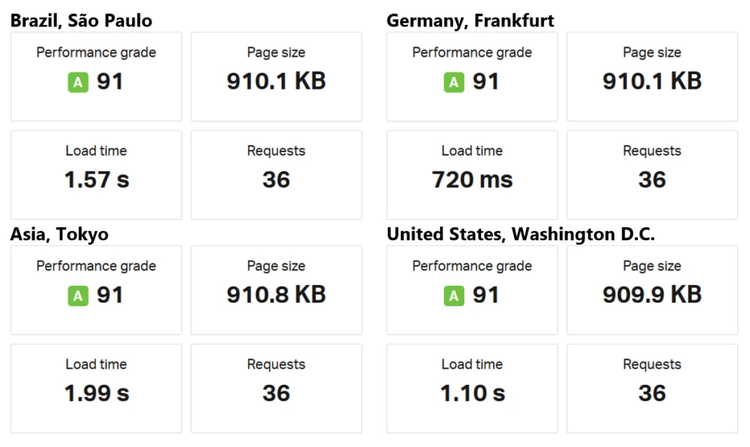This screenshot has width=750, height=447.
Task: Select the 720 ms Load time card
Action: tap(472, 175)
